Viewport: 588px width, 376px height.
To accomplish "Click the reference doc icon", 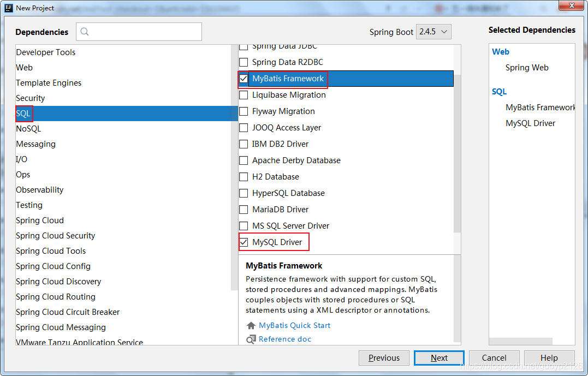I will click(251, 339).
